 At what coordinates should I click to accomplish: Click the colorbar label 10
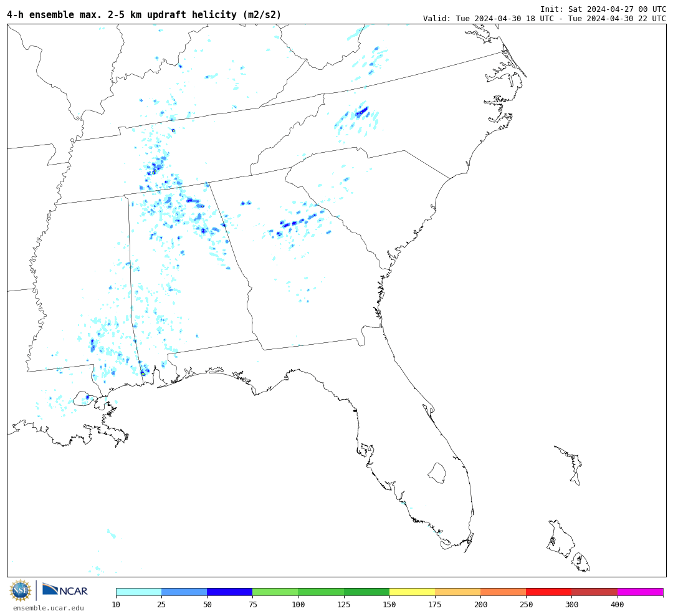pyautogui.click(x=116, y=604)
